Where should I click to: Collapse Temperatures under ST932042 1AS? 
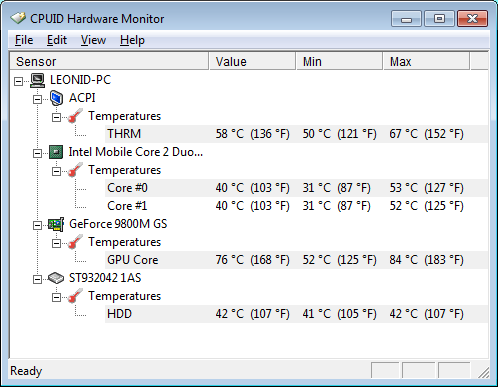click(x=56, y=297)
